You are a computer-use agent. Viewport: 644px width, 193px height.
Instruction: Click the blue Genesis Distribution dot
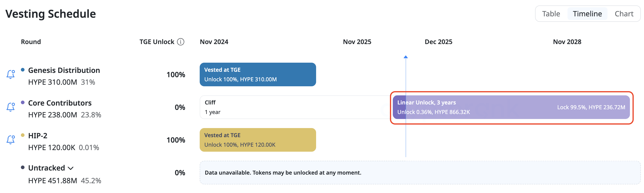click(x=23, y=70)
